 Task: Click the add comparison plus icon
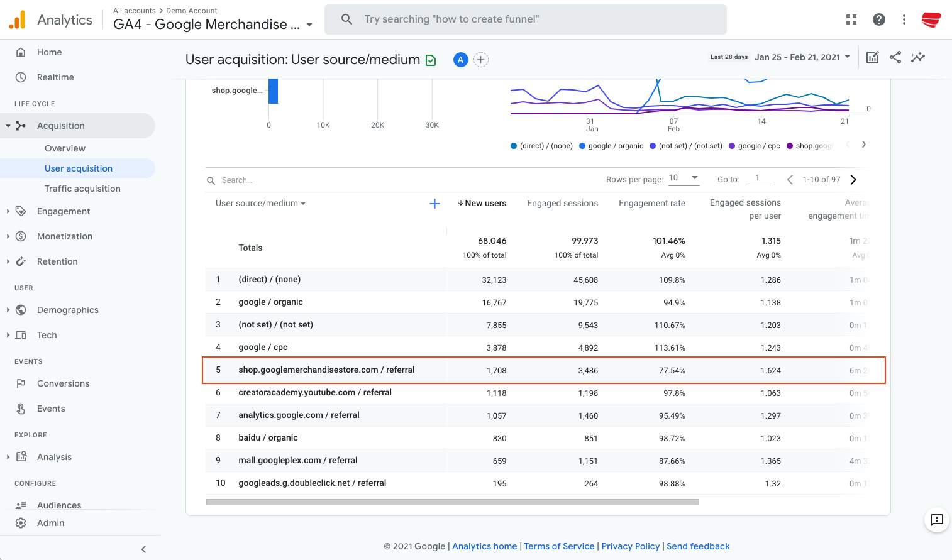(x=481, y=60)
